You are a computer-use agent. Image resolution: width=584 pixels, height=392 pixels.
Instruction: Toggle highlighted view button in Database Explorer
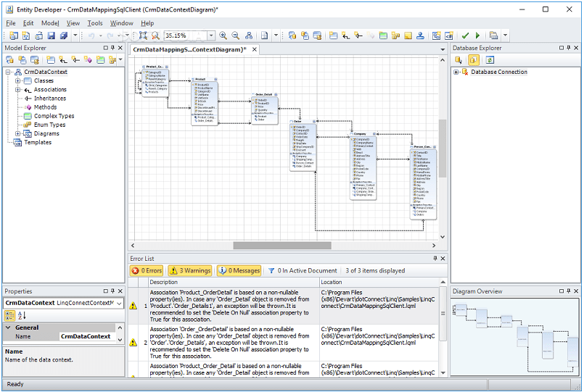pyautogui.click(x=474, y=60)
